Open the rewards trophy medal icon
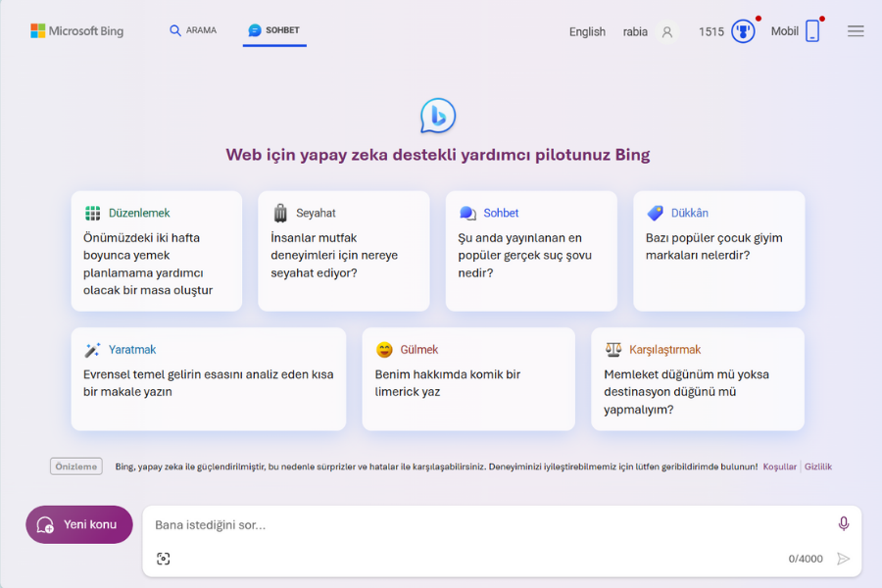The image size is (882, 588). click(x=743, y=31)
